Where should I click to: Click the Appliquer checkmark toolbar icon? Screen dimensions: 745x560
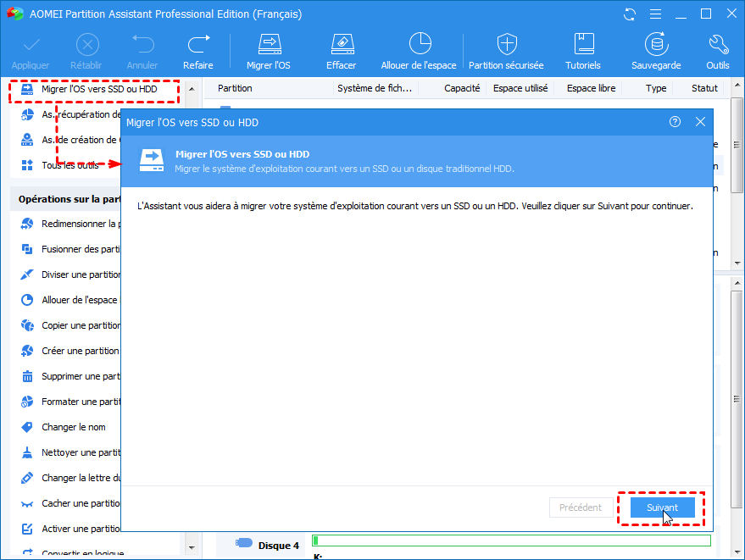[31, 46]
